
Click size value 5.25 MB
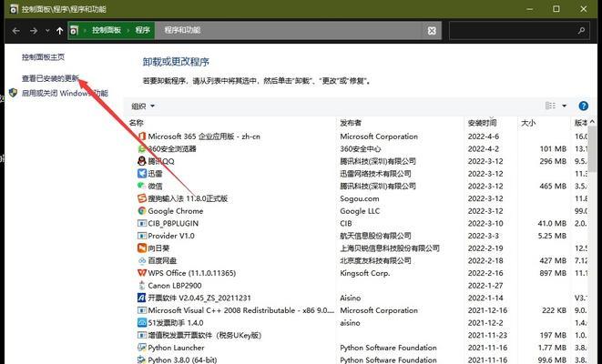[x=552, y=236]
